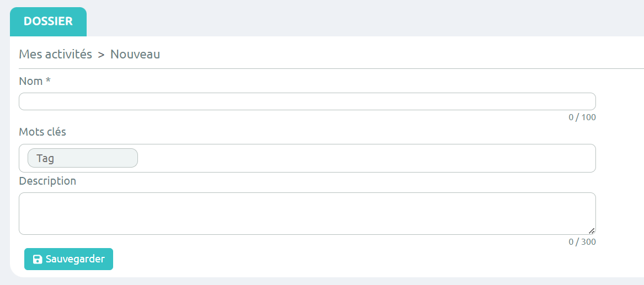Click the floppy disk save icon
The height and width of the screenshot is (285, 644).
pyautogui.click(x=38, y=259)
